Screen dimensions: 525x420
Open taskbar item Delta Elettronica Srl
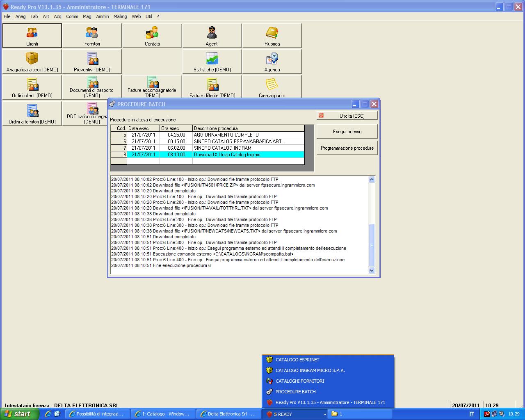pyautogui.click(x=228, y=414)
